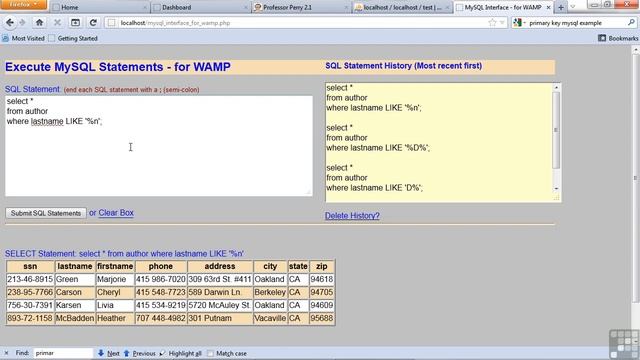The image size is (640, 360).
Task: Find previous match with the Previous arrow
Action: tap(139, 353)
